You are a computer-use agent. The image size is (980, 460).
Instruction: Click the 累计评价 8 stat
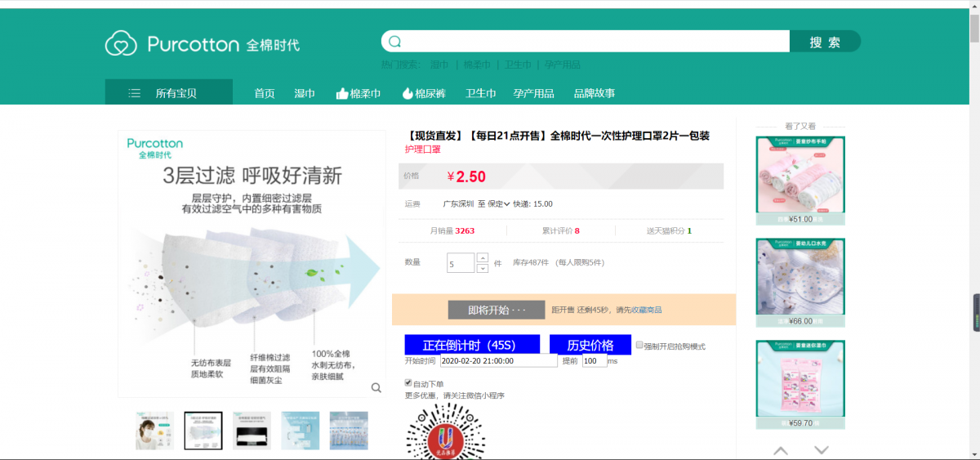point(560,231)
